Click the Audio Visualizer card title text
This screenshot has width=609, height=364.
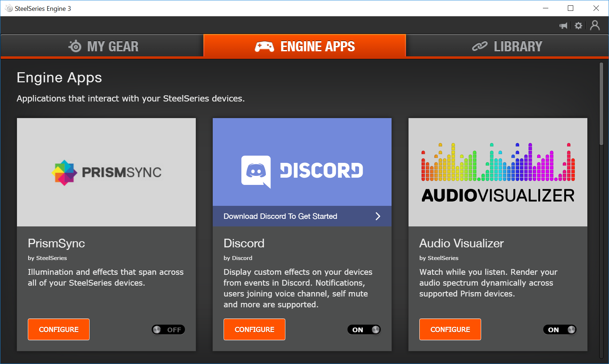pos(461,243)
